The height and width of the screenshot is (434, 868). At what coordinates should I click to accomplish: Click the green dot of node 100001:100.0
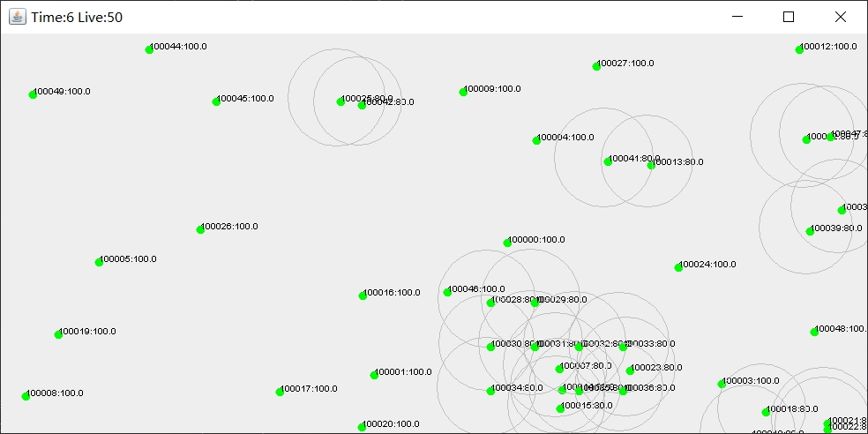point(374,375)
